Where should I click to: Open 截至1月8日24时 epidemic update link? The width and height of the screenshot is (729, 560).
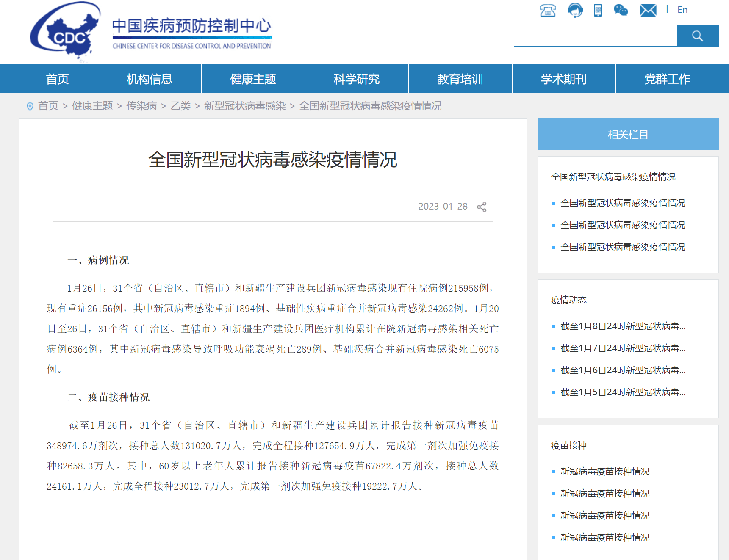pos(623,326)
